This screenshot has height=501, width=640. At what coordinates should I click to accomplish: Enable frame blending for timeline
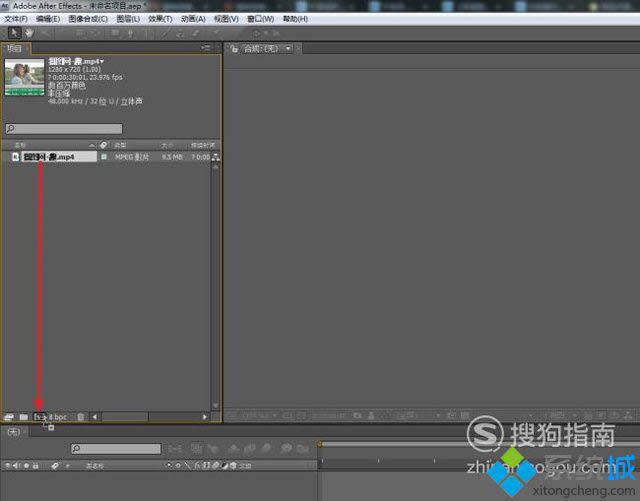click(x=250, y=449)
